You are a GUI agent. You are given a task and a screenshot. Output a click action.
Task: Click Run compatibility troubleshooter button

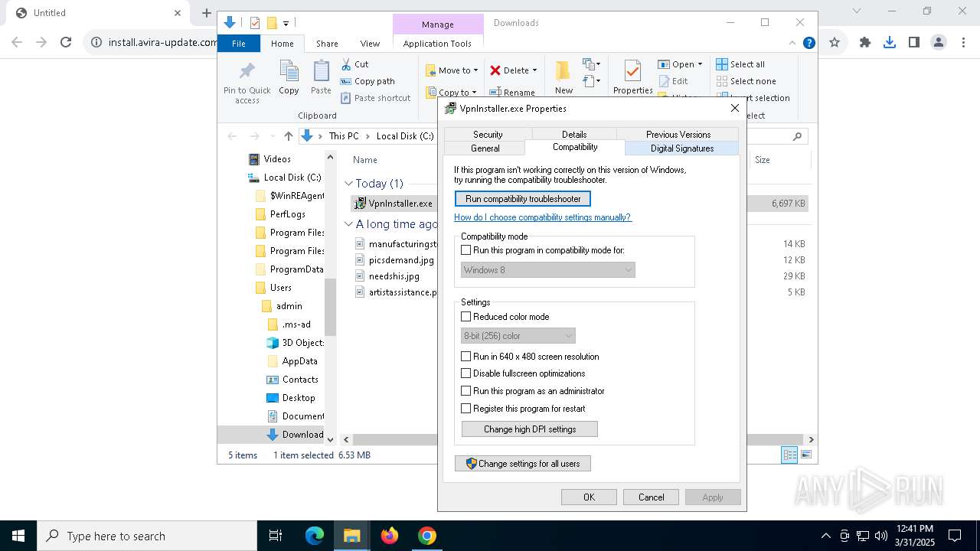523,199
